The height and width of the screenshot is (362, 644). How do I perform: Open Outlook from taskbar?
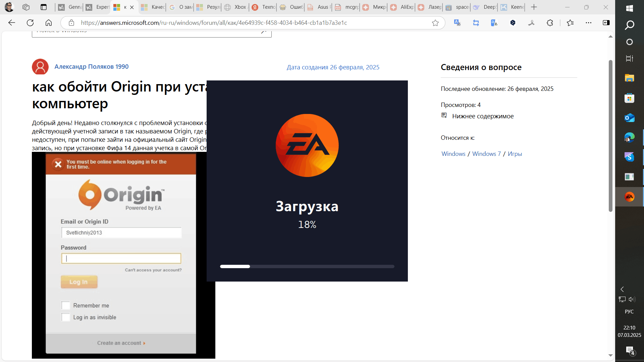click(x=630, y=118)
